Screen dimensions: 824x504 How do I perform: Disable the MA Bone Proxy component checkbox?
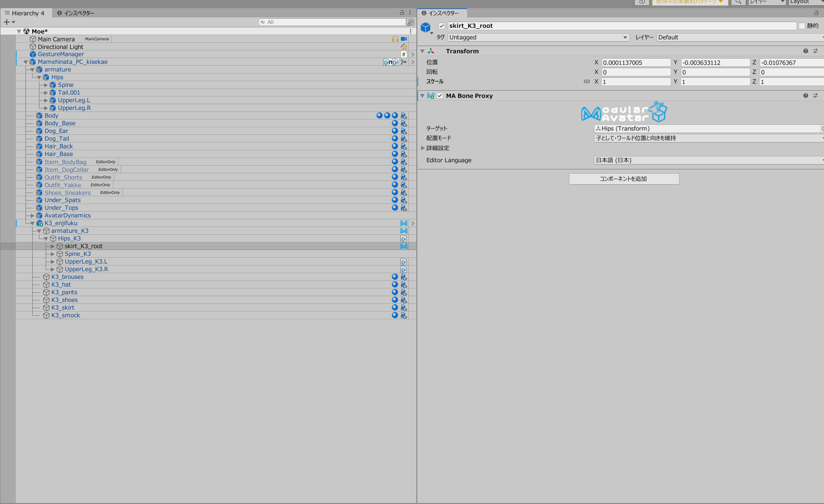point(439,96)
